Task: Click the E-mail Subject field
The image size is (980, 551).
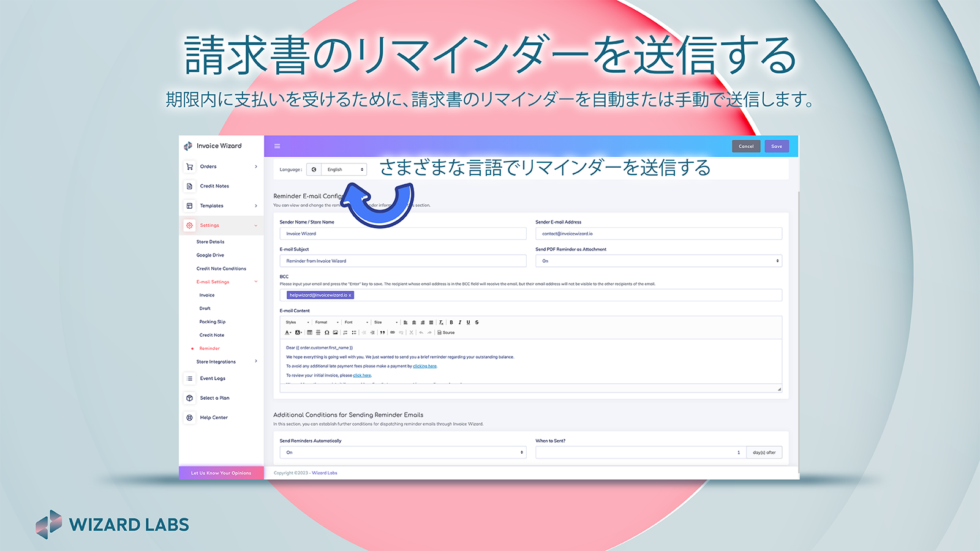Action: click(403, 261)
